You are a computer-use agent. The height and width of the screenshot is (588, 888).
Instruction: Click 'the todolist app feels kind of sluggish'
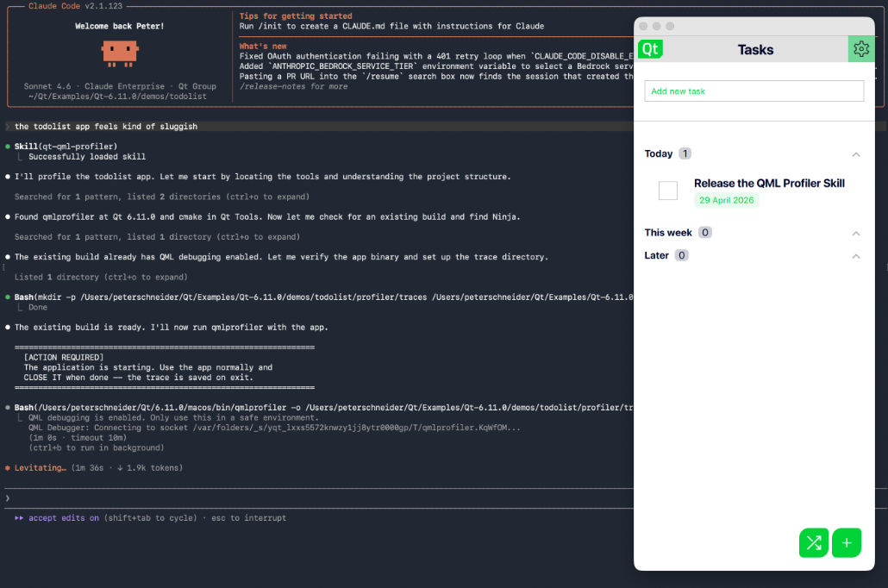tap(106, 127)
